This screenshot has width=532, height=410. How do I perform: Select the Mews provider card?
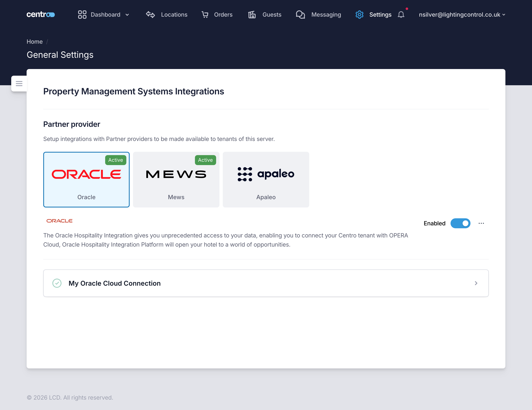pos(176,180)
